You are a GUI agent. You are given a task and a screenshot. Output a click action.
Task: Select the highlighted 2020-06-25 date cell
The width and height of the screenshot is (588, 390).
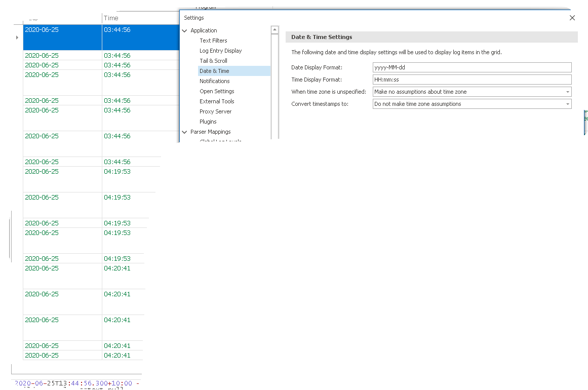[62, 37]
